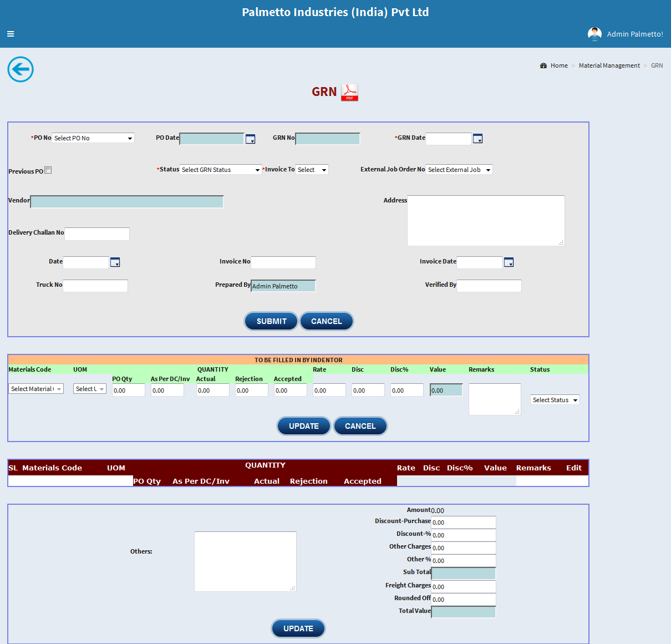Click the As Per DC/Inv quantity input
Viewport: 671px width, 644px height.
coord(167,390)
